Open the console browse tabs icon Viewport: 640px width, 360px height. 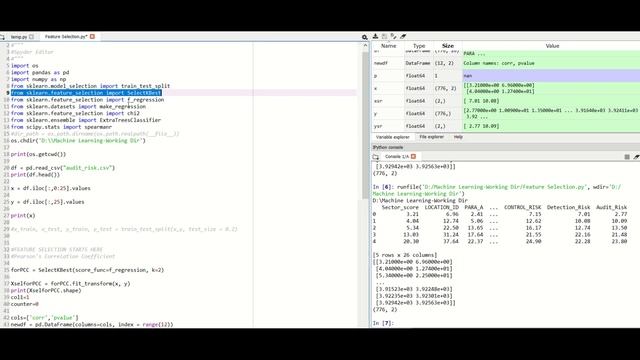click(x=376, y=157)
